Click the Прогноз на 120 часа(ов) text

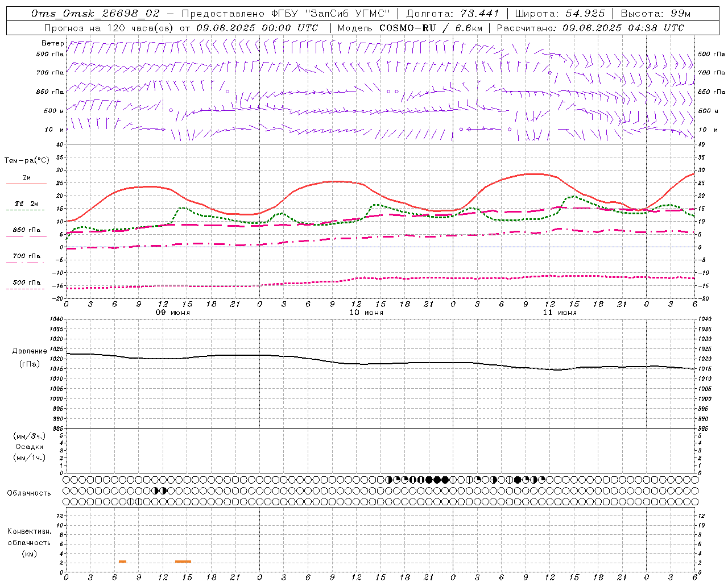click(110, 28)
